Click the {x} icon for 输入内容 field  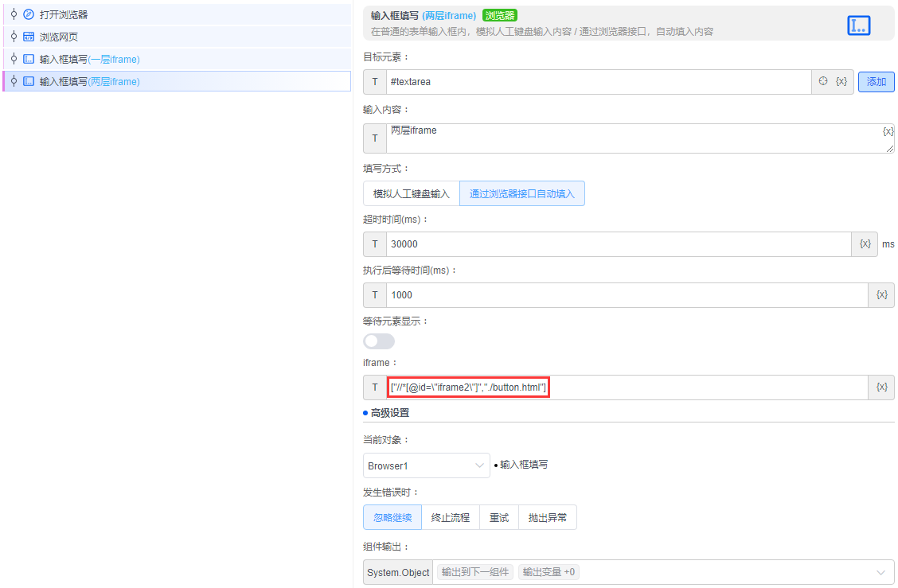(x=888, y=132)
